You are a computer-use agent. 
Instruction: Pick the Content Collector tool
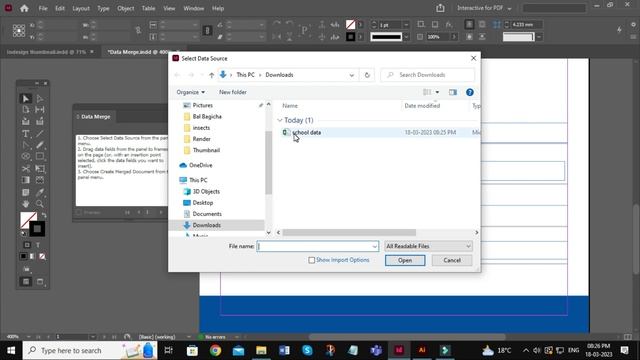pyautogui.click(x=25, y=121)
